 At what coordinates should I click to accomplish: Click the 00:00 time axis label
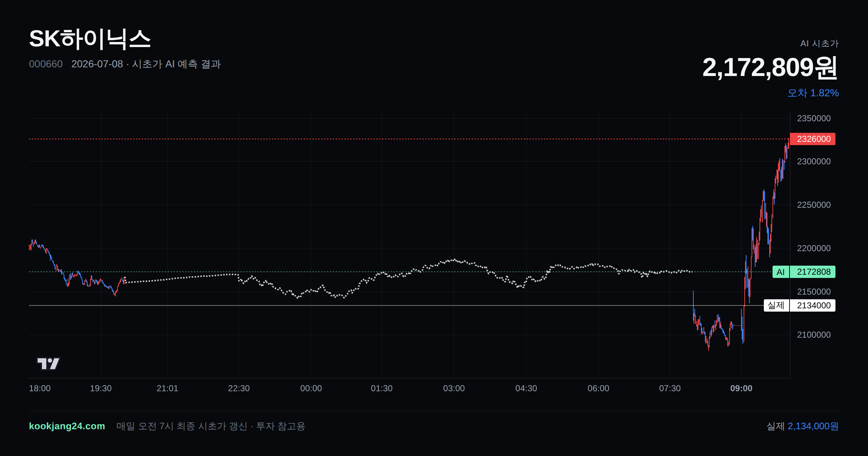[311, 388]
